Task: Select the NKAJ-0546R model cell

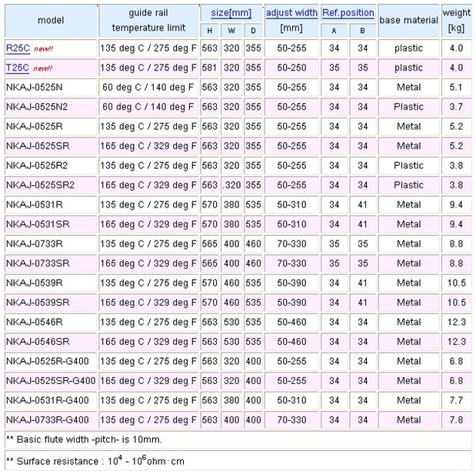Action: [51, 322]
